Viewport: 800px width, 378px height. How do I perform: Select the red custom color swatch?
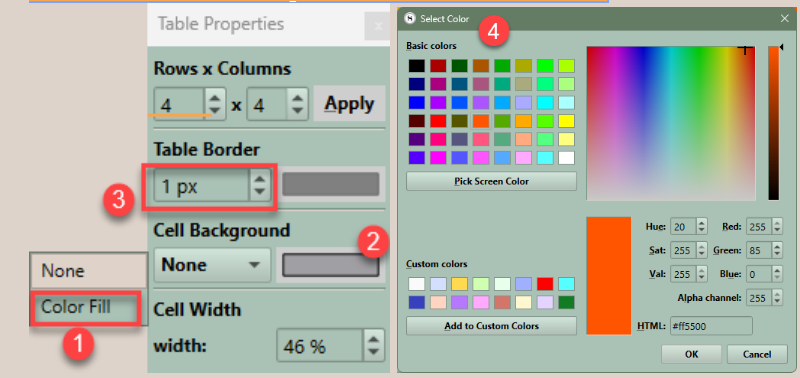[544, 284]
